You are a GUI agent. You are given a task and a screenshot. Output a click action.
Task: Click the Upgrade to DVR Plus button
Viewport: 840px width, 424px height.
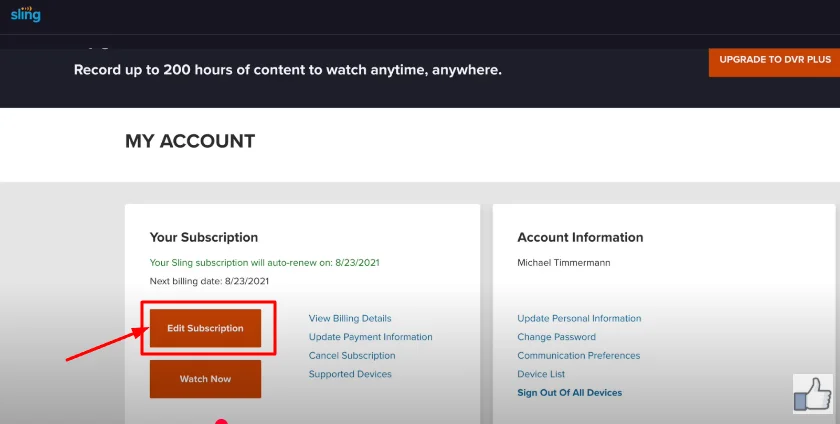(x=775, y=62)
